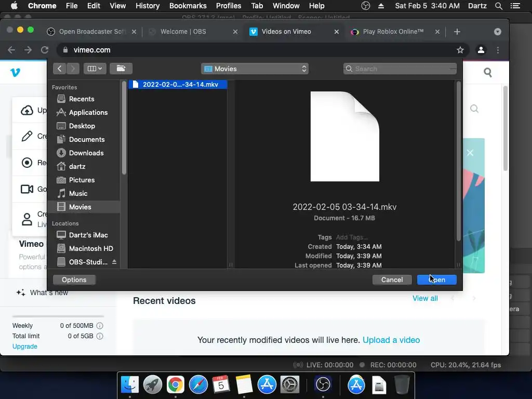The image size is (532, 399).
Task: Click the mkv document preview thumbnail
Action: (x=345, y=137)
